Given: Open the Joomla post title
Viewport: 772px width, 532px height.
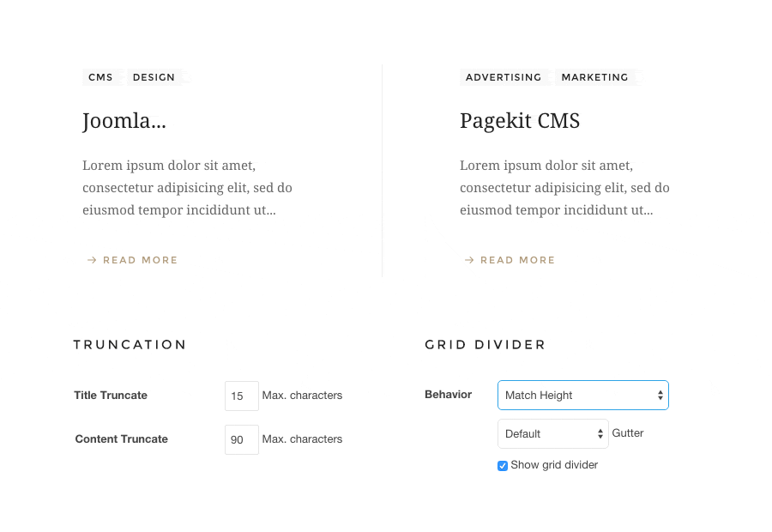Looking at the screenshot, I should click(x=124, y=121).
